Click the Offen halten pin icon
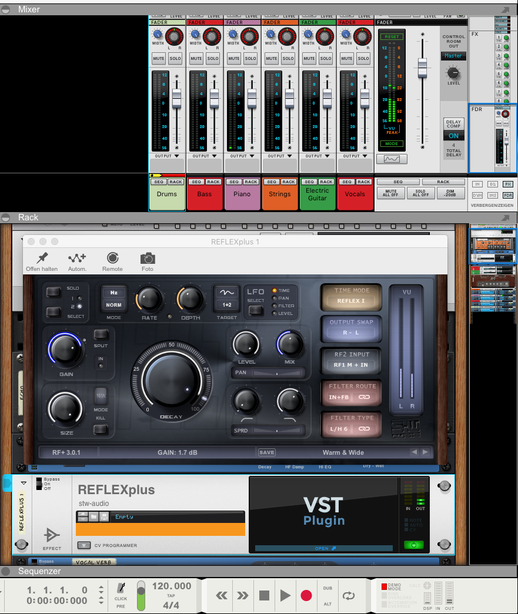This screenshot has width=518, height=614. (x=42, y=258)
